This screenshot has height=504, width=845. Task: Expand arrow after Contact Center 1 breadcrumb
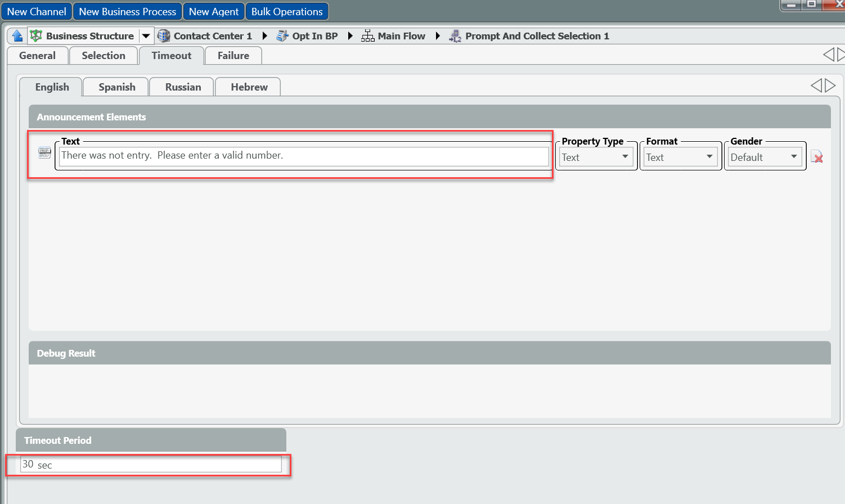tap(264, 36)
